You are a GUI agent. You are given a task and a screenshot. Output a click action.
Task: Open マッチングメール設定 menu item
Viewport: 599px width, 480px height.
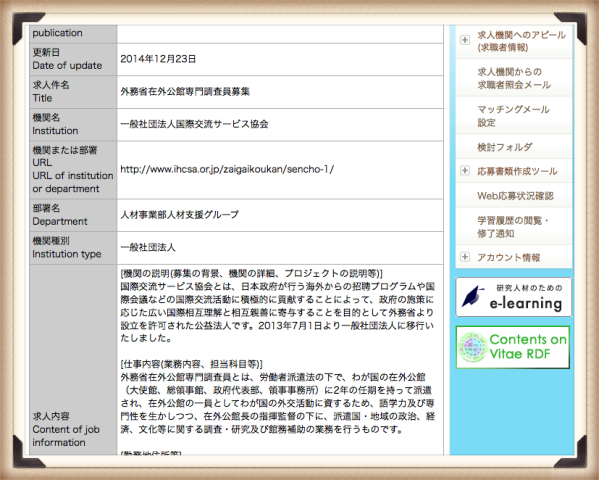pos(513,115)
